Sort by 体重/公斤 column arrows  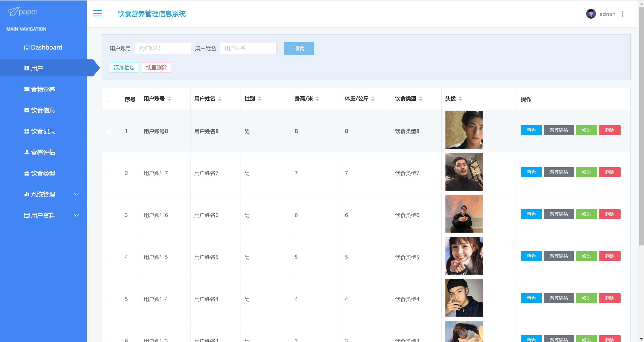[x=373, y=99]
